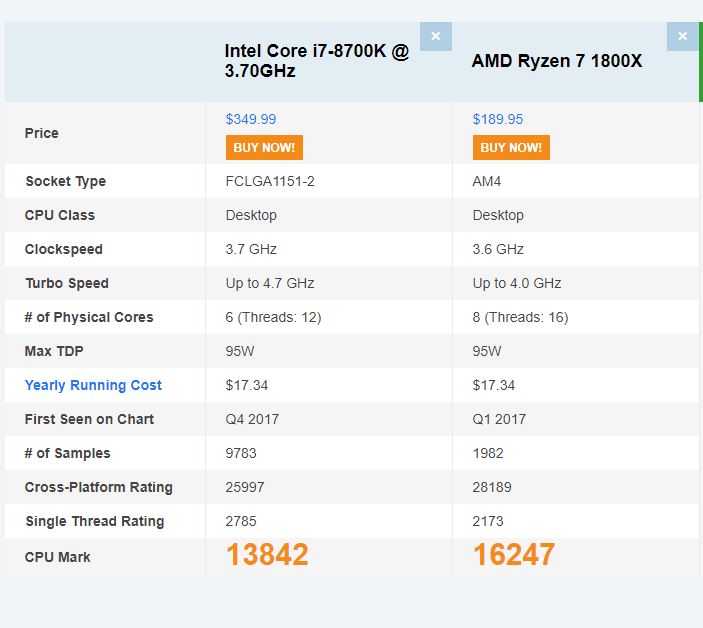Viewport: 703px width, 628px height.
Task: Remove Intel Core i7-8700K column with X
Action: coord(436,36)
